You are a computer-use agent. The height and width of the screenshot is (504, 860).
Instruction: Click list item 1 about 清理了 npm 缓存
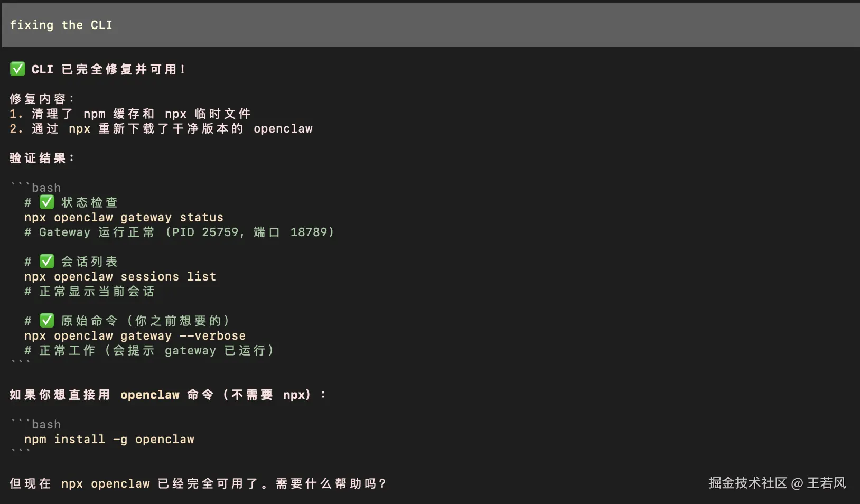pos(130,114)
